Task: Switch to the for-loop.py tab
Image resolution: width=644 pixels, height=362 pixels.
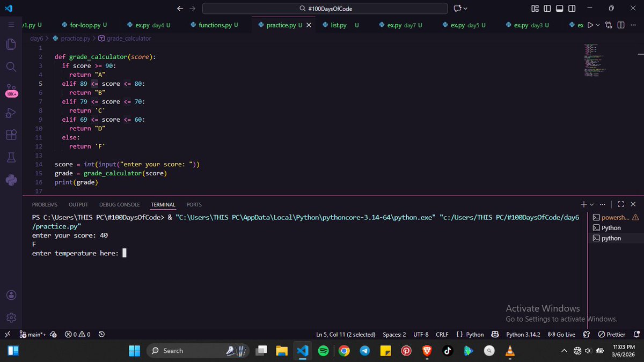Action: coord(84,25)
